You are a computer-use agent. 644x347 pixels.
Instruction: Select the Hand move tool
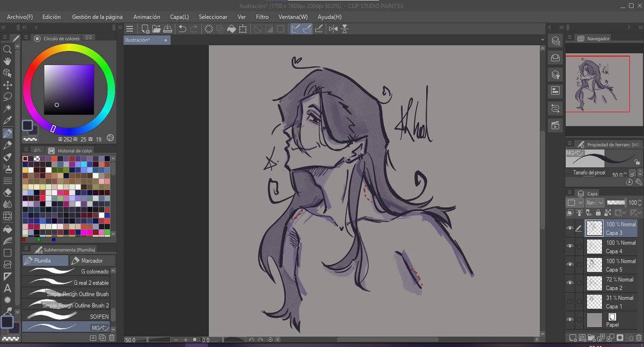click(8, 61)
